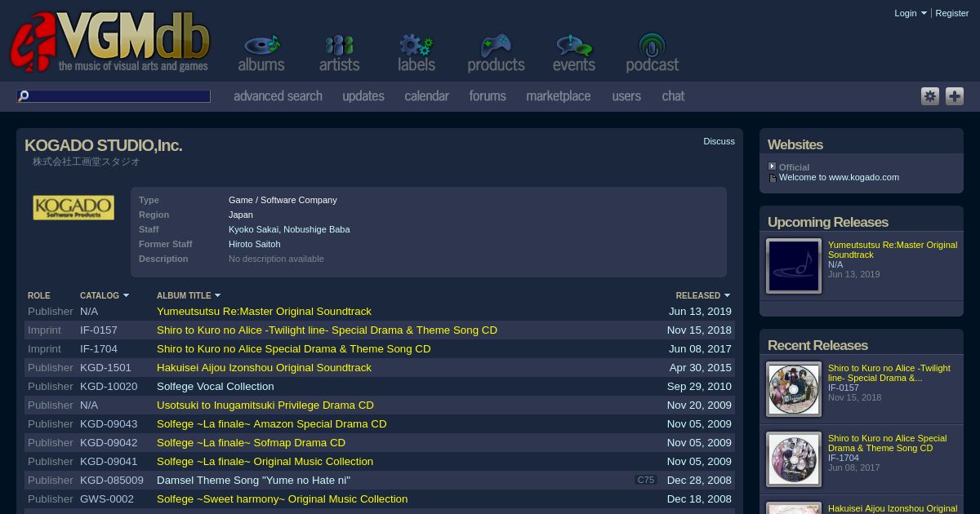Open the products section icon
Viewport: 980px width, 514px height.
coord(496,53)
